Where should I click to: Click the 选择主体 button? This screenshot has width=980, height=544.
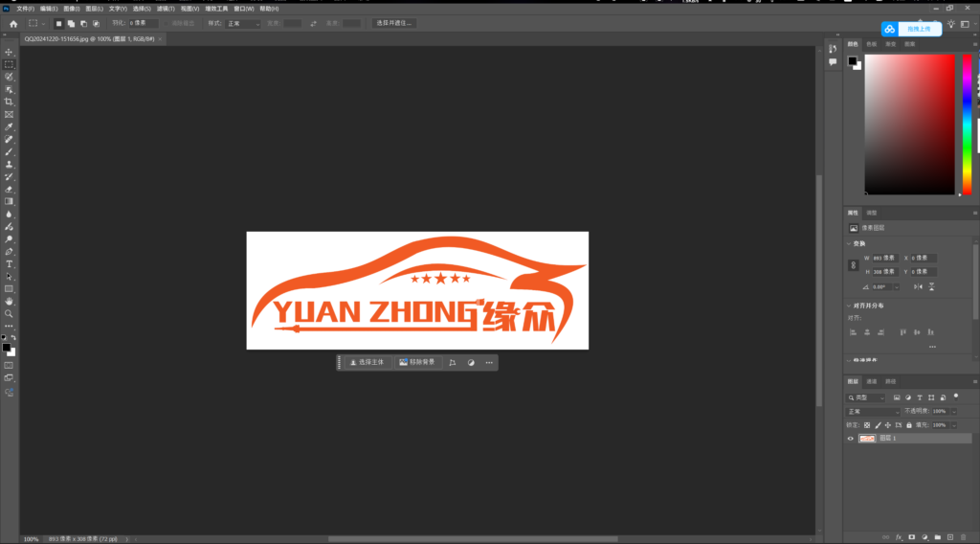367,363
